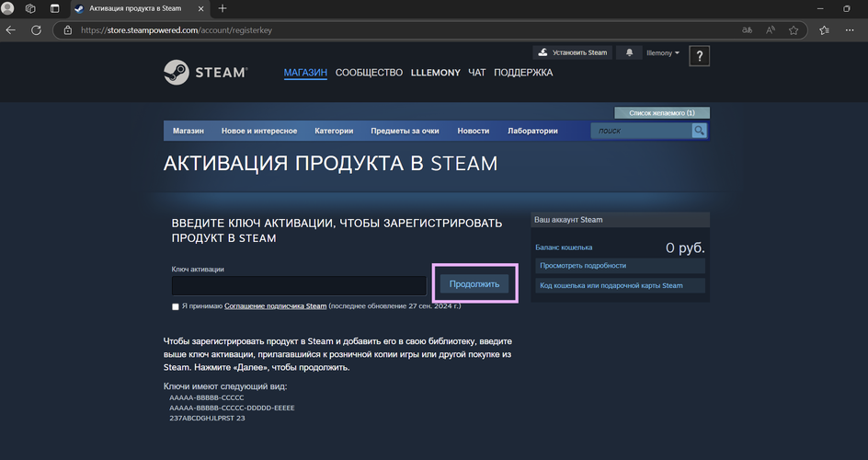Click the АКТИВАЦИЯ ПРОДУКТА В STEAM heading
This screenshot has height=460, width=868.
pyautogui.click(x=330, y=163)
